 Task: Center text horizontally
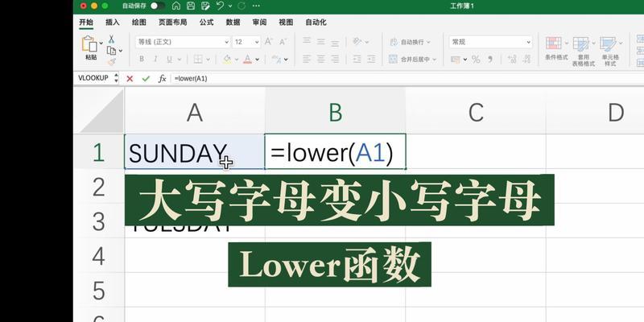[320, 59]
